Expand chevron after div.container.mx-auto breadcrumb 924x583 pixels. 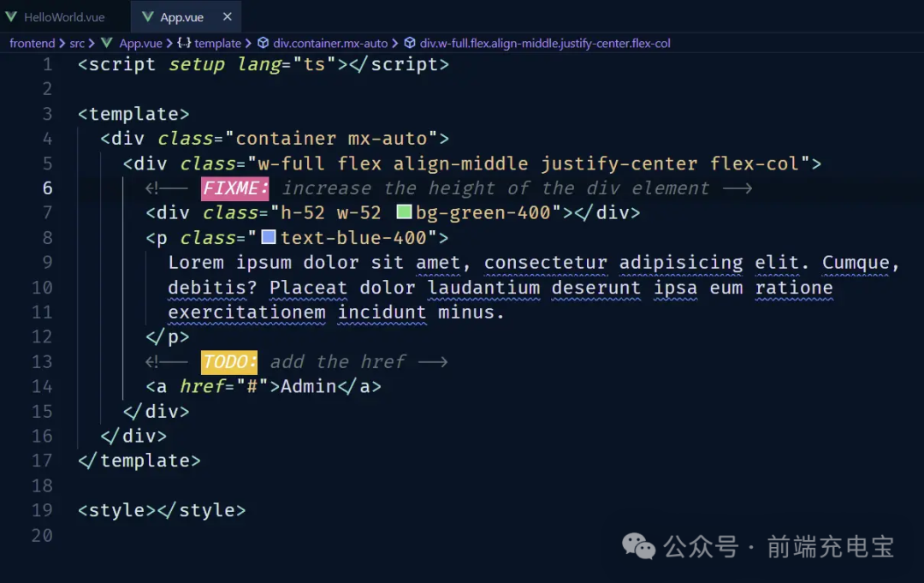point(394,43)
